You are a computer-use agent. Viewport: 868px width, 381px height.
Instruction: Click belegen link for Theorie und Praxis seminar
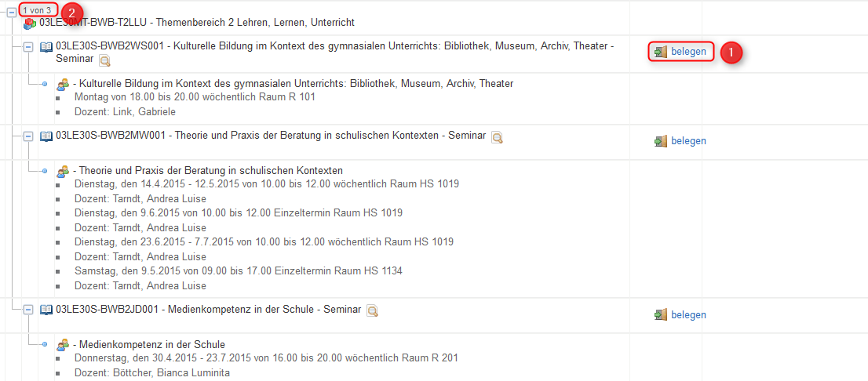tap(688, 140)
